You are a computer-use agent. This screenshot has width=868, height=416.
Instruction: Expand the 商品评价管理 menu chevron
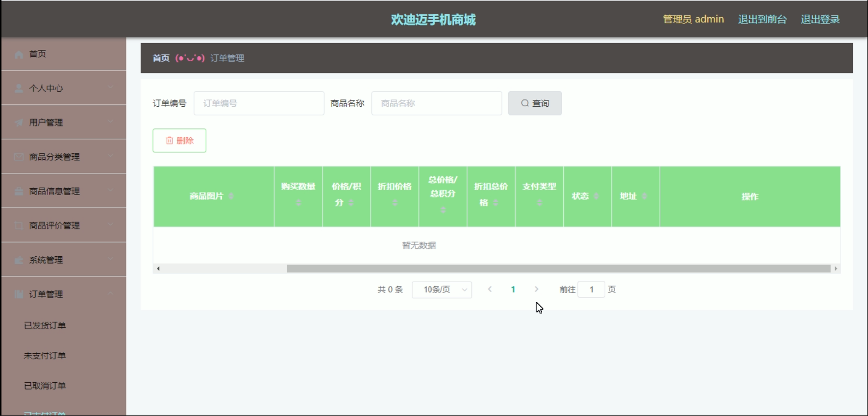110,224
